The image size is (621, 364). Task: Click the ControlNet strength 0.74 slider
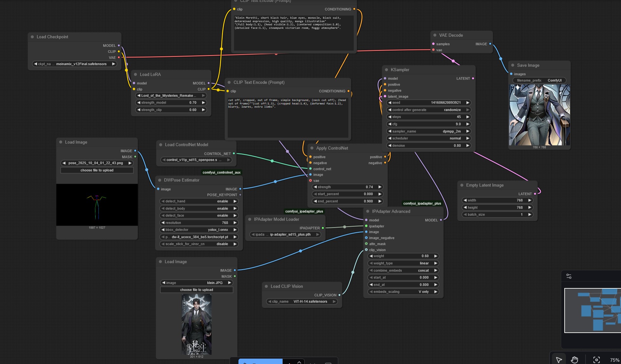pos(347,187)
